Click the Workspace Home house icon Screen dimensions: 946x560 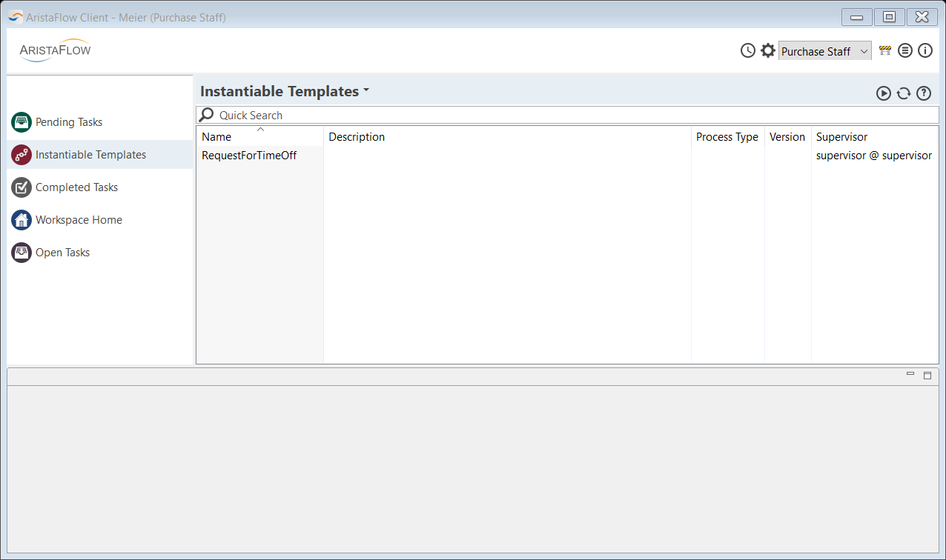pyautogui.click(x=21, y=220)
